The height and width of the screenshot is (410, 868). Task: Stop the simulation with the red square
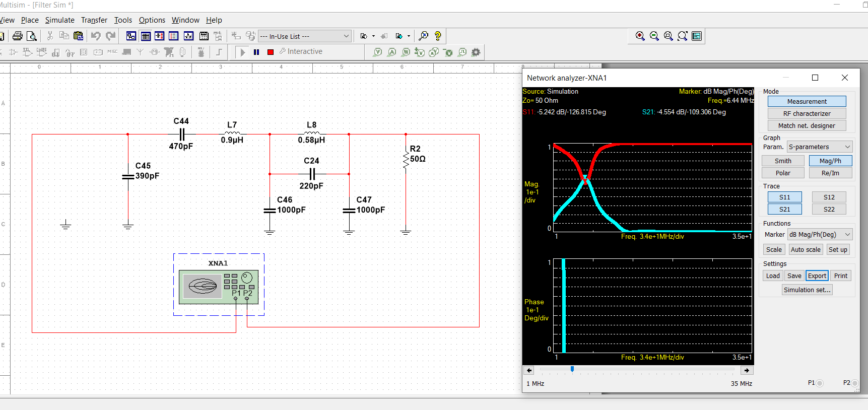[271, 52]
